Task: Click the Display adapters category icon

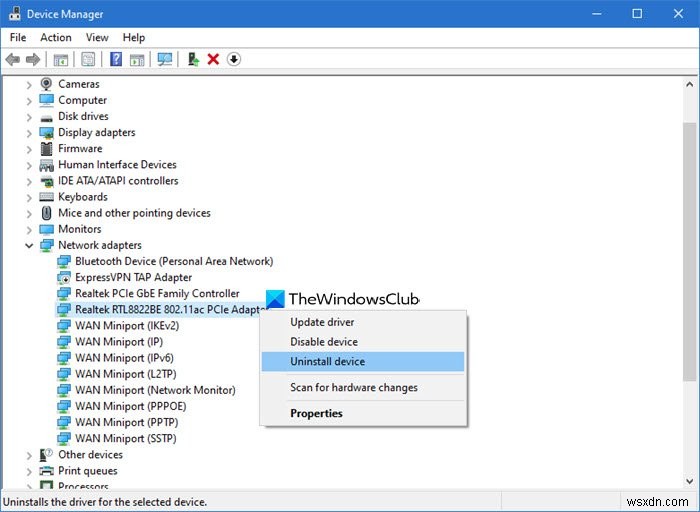Action: (x=46, y=133)
